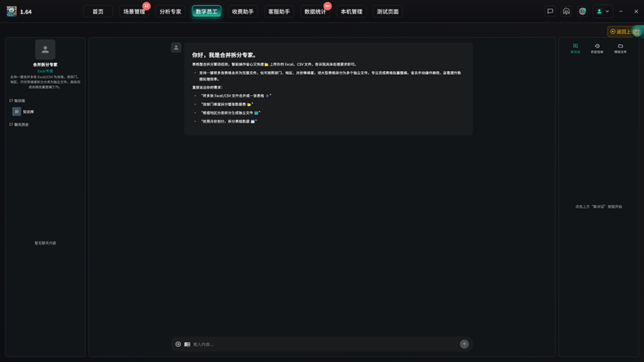The height and width of the screenshot is (362, 644).
Task: Click the cloud sync icon in title bar
Action: click(x=566, y=11)
